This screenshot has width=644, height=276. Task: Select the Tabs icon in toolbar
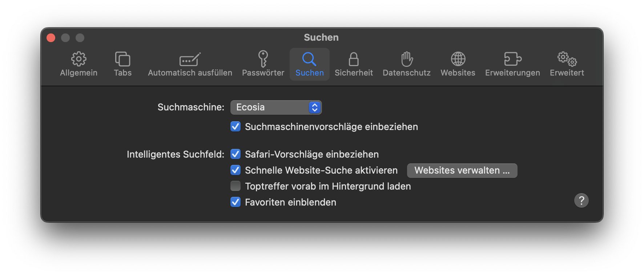click(x=122, y=59)
